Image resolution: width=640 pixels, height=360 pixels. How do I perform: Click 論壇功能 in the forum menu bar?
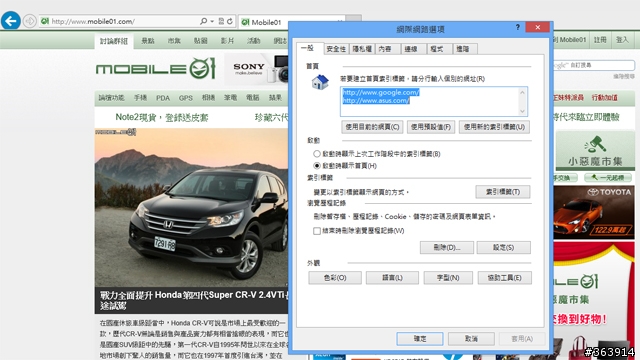point(111,98)
